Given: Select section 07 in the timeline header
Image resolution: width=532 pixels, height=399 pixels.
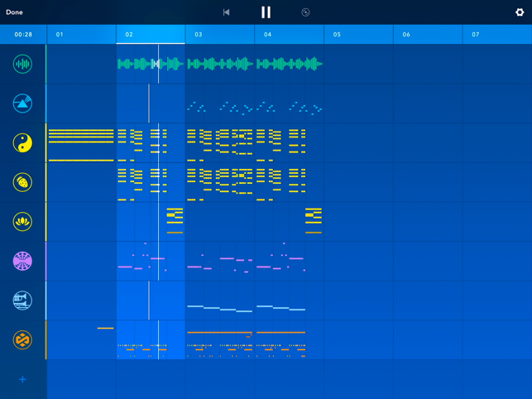Looking at the screenshot, I should pos(497,34).
